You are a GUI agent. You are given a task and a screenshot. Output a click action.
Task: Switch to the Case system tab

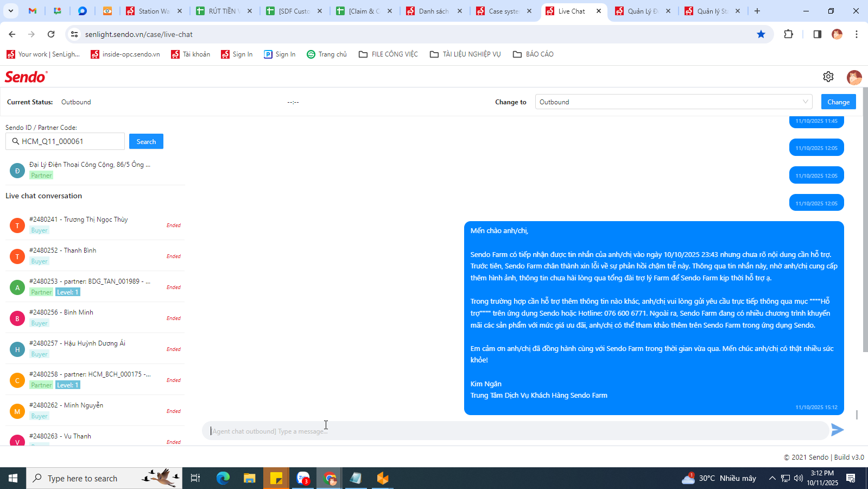point(504,11)
